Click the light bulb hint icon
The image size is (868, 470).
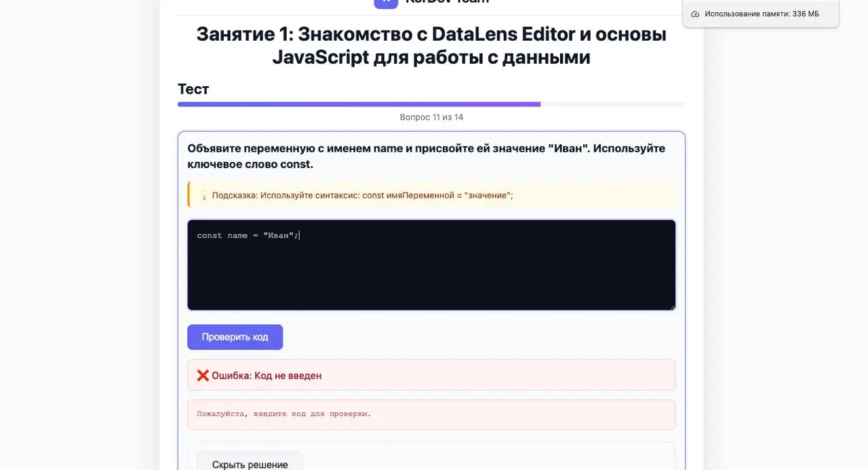(x=203, y=195)
